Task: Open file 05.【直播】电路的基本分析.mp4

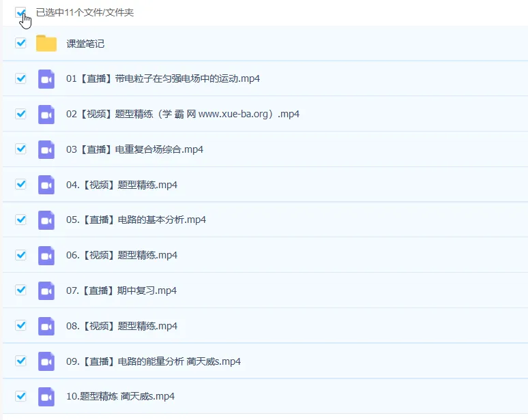Action: 136,220
